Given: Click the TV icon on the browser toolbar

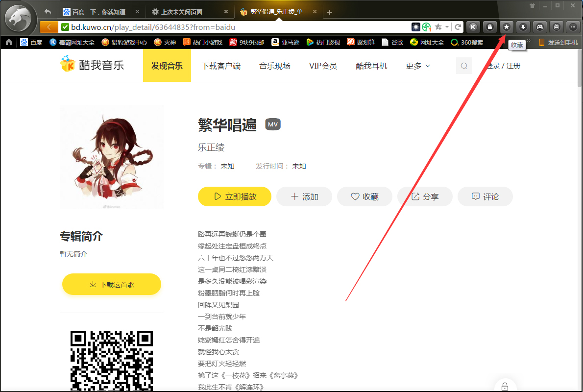Looking at the screenshot, I should tap(556, 27).
